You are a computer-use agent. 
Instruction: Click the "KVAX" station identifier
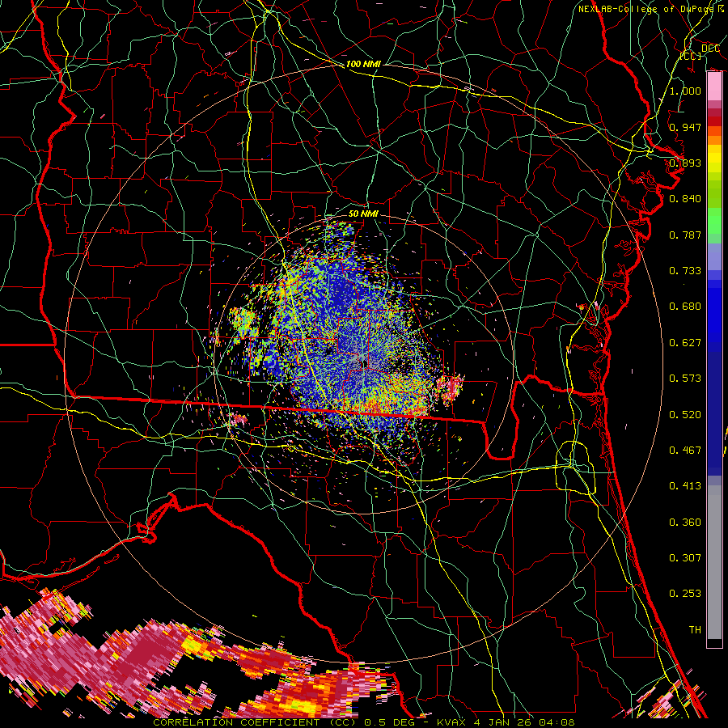451,722
